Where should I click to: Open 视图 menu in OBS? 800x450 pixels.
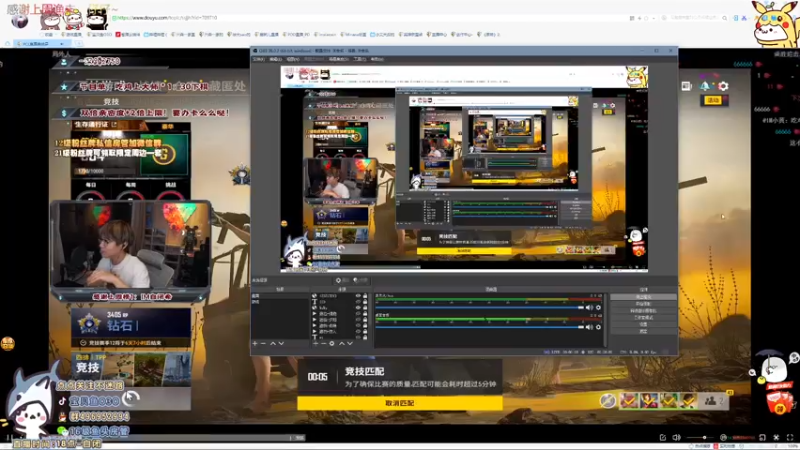pos(293,59)
